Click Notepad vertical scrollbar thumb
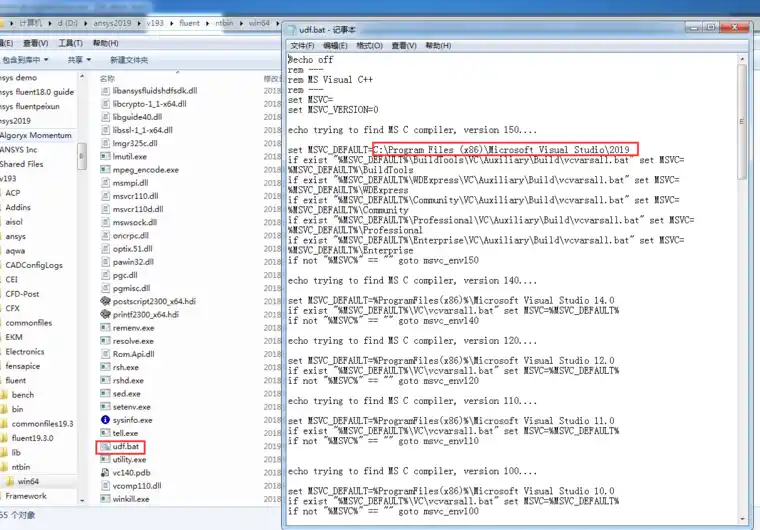Viewport: 760px width, 530px height. (x=742, y=121)
